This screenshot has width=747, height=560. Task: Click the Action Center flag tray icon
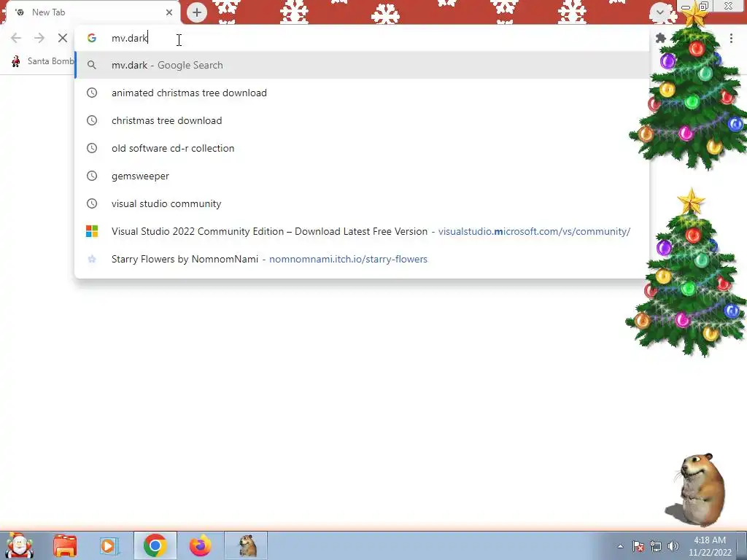(638, 546)
